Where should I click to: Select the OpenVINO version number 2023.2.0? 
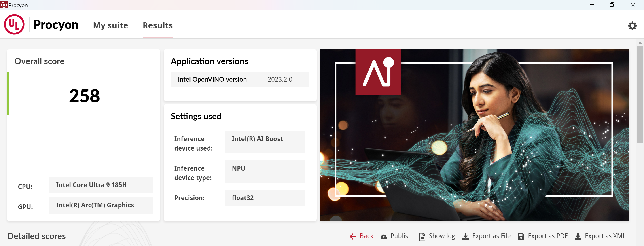click(x=280, y=79)
